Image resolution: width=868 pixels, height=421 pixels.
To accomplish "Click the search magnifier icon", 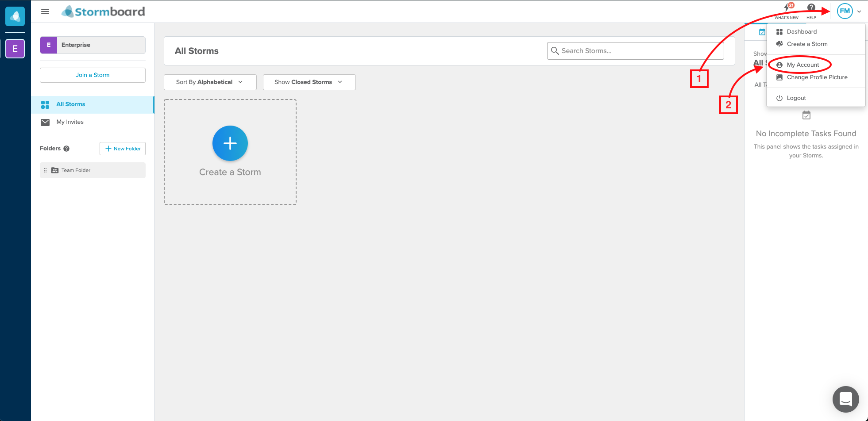I will [x=555, y=51].
